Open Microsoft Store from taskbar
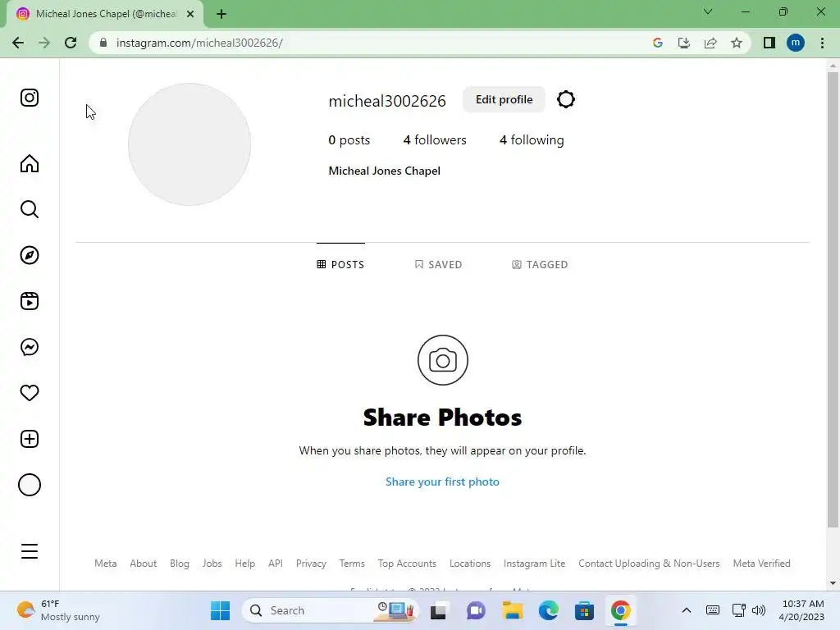 click(x=584, y=610)
